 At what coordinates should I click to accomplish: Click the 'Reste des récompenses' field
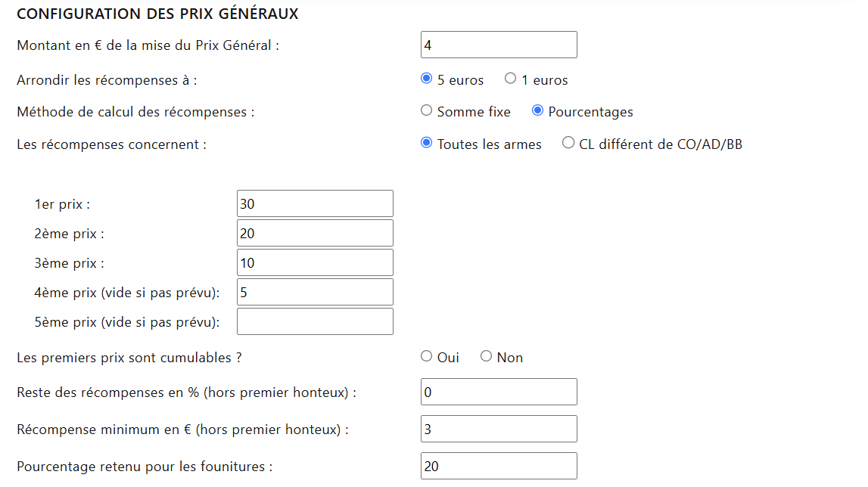pos(498,391)
